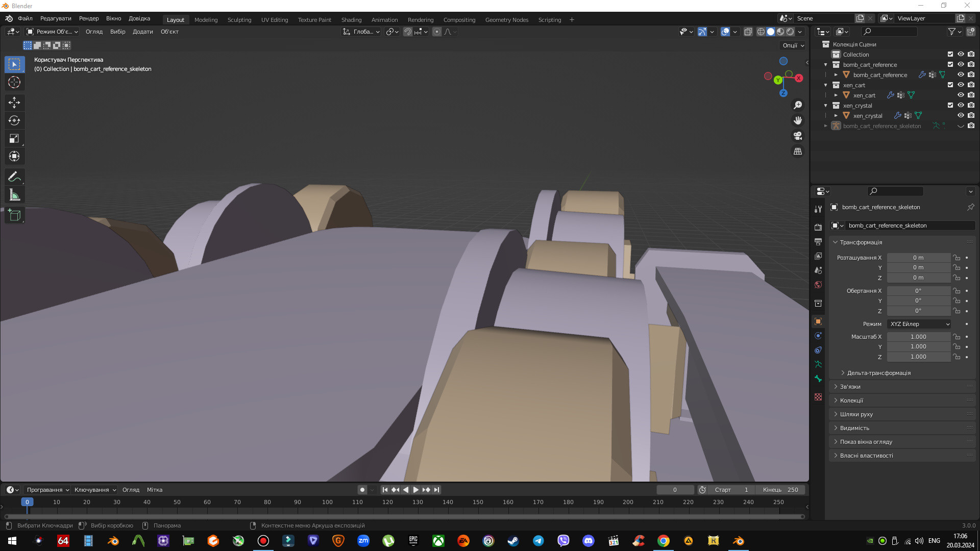This screenshot has width=980, height=551.
Task: Select the Scale tool
Action: [x=14, y=138]
